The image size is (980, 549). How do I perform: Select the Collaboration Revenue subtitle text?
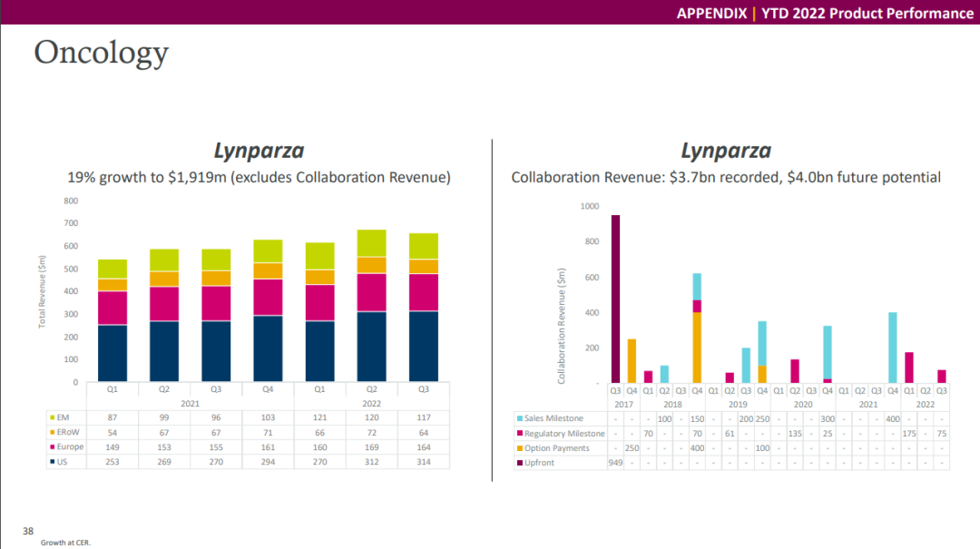click(x=726, y=177)
